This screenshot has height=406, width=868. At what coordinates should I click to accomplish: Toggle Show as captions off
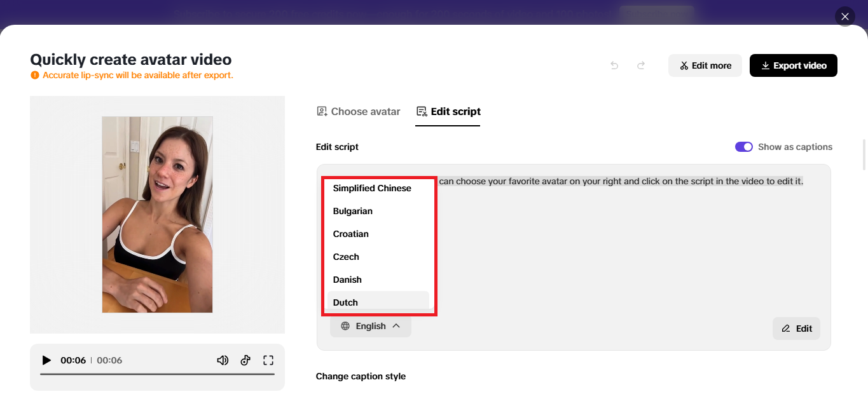pos(743,147)
